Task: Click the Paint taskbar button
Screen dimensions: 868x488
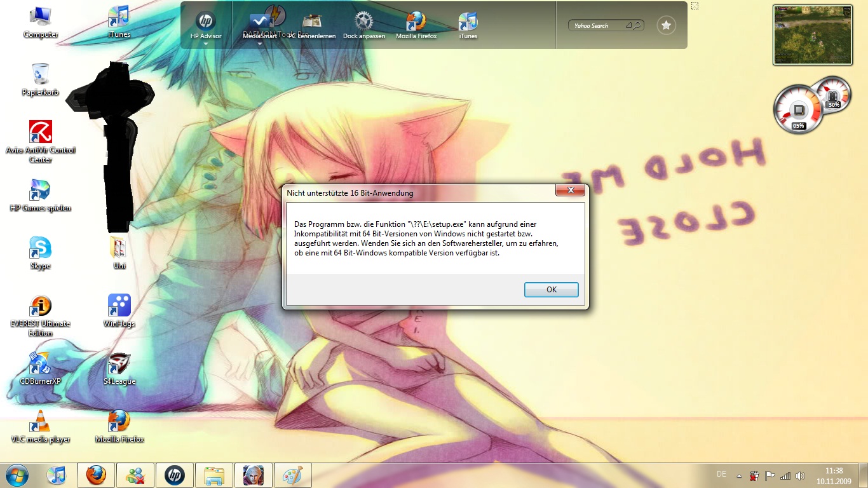Action: (293, 475)
